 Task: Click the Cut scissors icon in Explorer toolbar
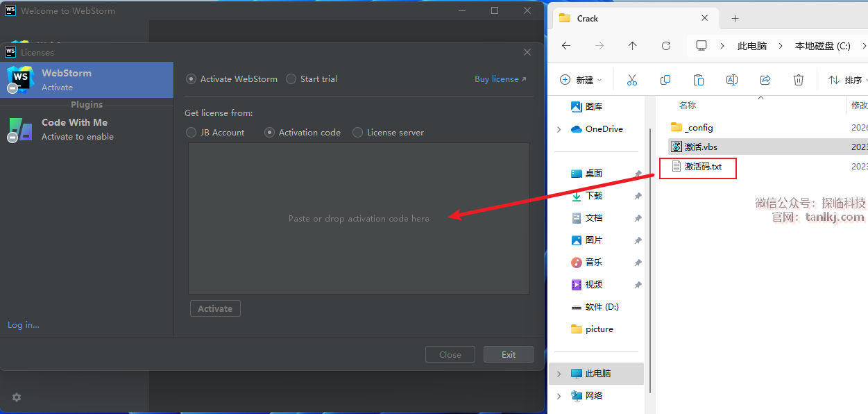pyautogui.click(x=631, y=80)
